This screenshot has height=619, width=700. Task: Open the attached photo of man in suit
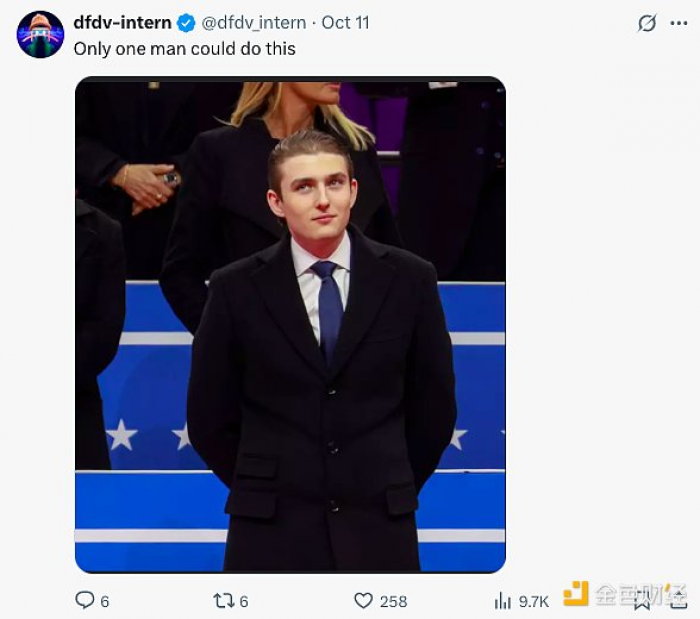290,325
